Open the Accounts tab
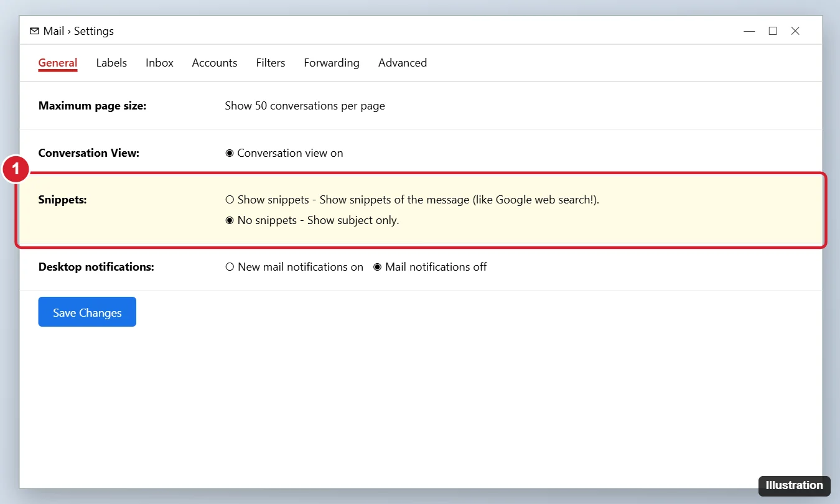This screenshot has width=840, height=504. tap(215, 63)
